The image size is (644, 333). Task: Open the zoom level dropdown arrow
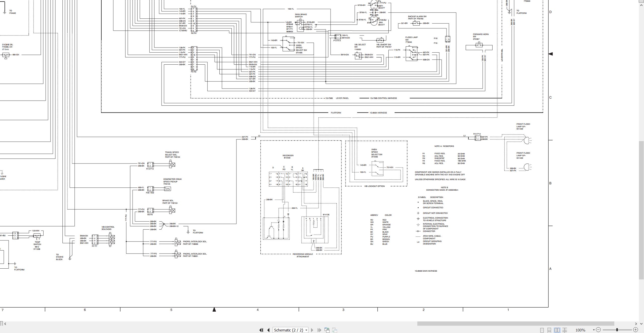[594, 330]
